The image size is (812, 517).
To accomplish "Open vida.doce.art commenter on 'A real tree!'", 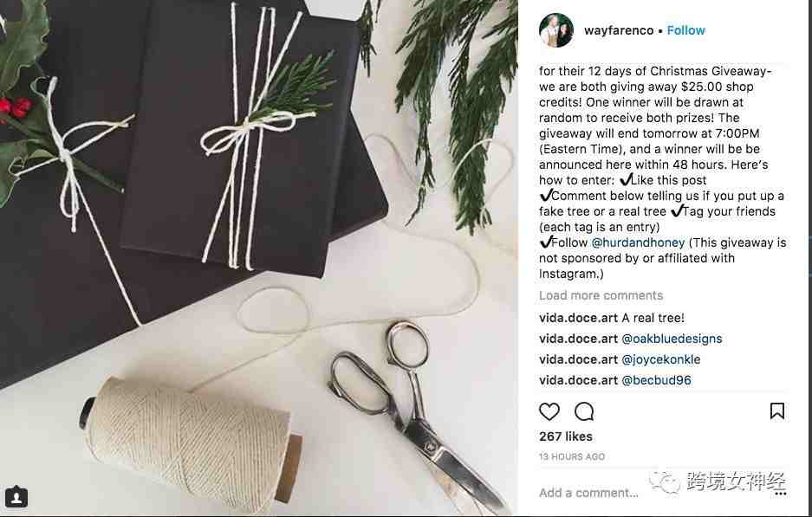I will coord(578,318).
